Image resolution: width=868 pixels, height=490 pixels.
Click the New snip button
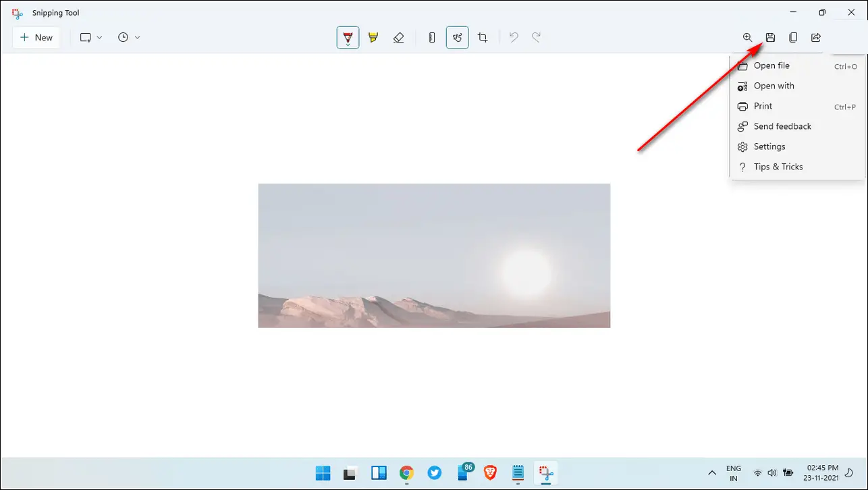click(36, 38)
